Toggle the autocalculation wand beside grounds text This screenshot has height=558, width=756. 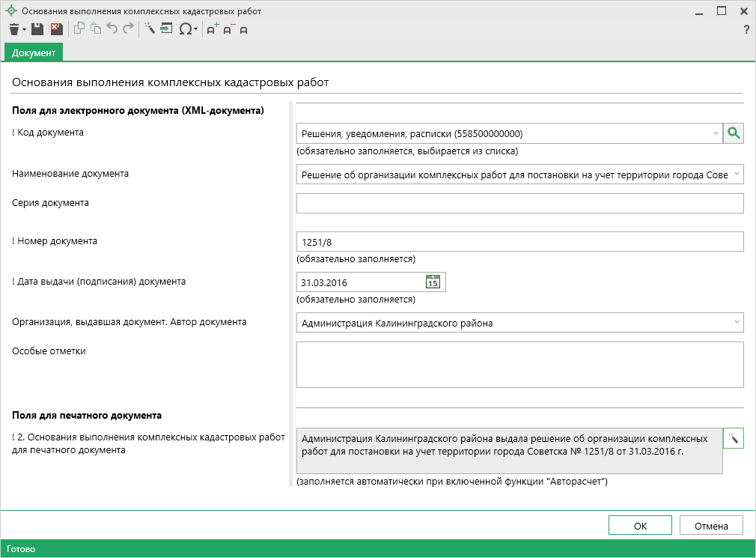pos(734,438)
